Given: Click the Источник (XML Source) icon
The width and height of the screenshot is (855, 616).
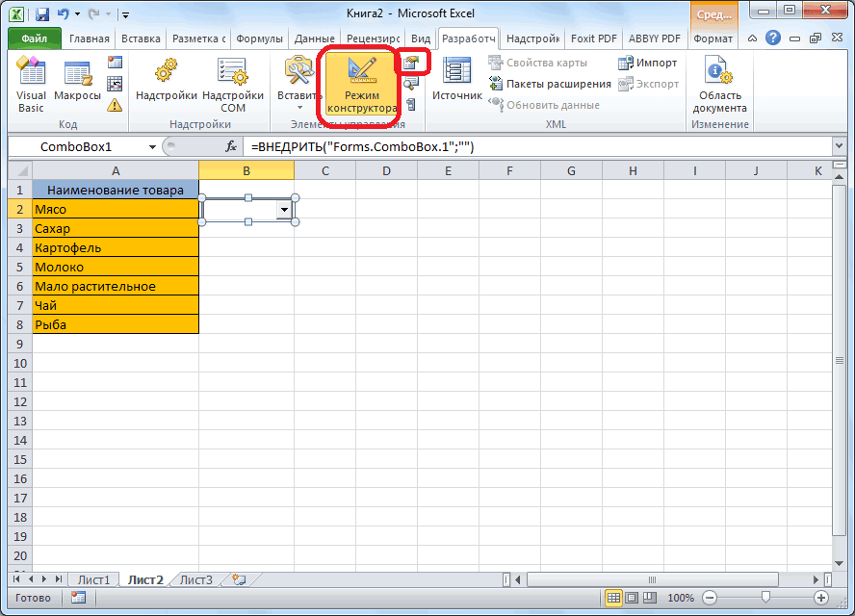Looking at the screenshot, I should pyautogui.click(x=456, y=79).
